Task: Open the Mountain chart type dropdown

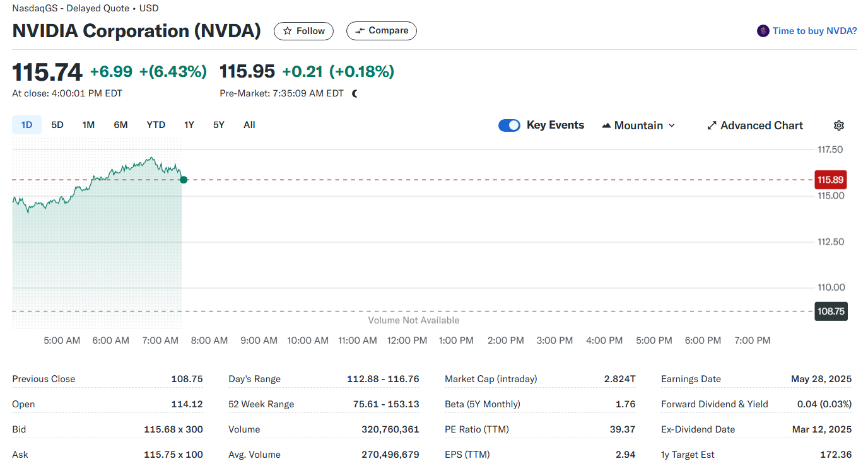Action: (638, 125)
